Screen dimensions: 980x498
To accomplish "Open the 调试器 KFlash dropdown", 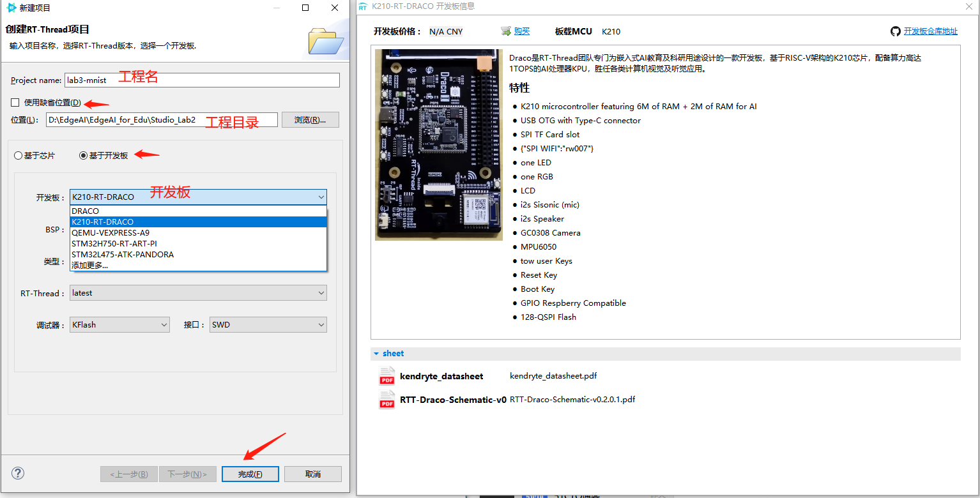I will click(119, 325).
